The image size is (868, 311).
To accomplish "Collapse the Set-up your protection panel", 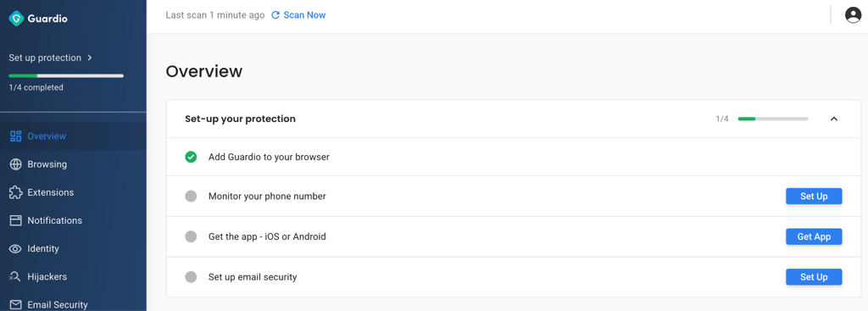I will [x=834, y=119].
